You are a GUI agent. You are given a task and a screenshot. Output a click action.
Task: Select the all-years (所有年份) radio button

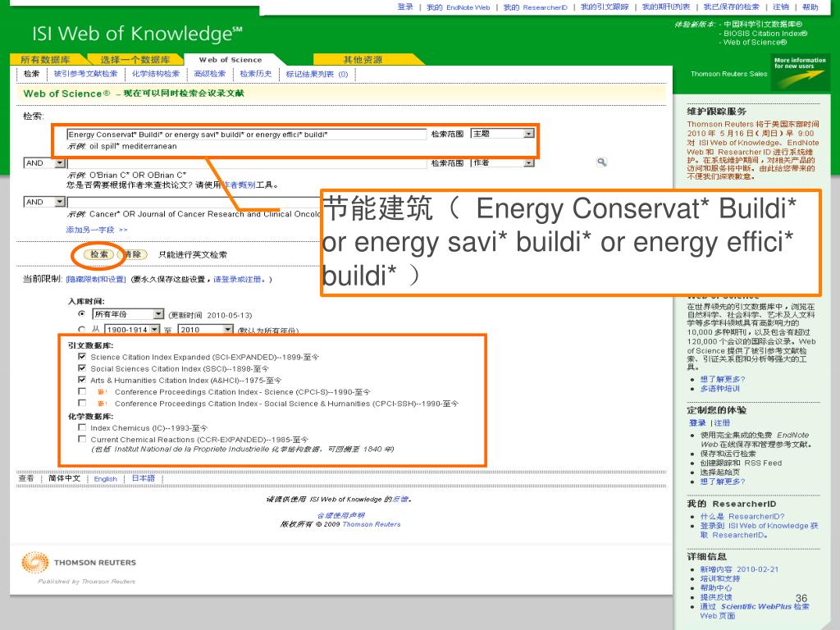(81, 313)
